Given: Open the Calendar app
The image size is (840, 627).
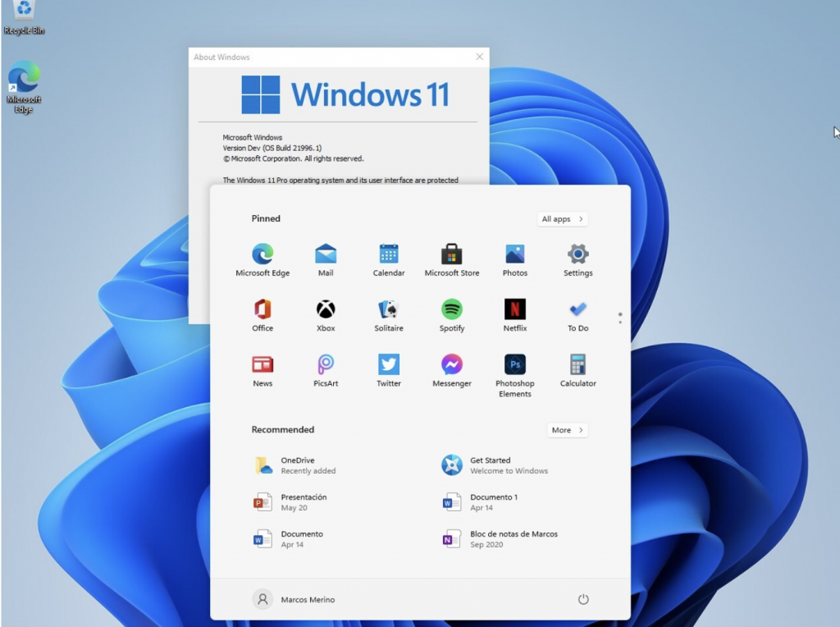Looking at the screenshot, I should click(389, 260).
